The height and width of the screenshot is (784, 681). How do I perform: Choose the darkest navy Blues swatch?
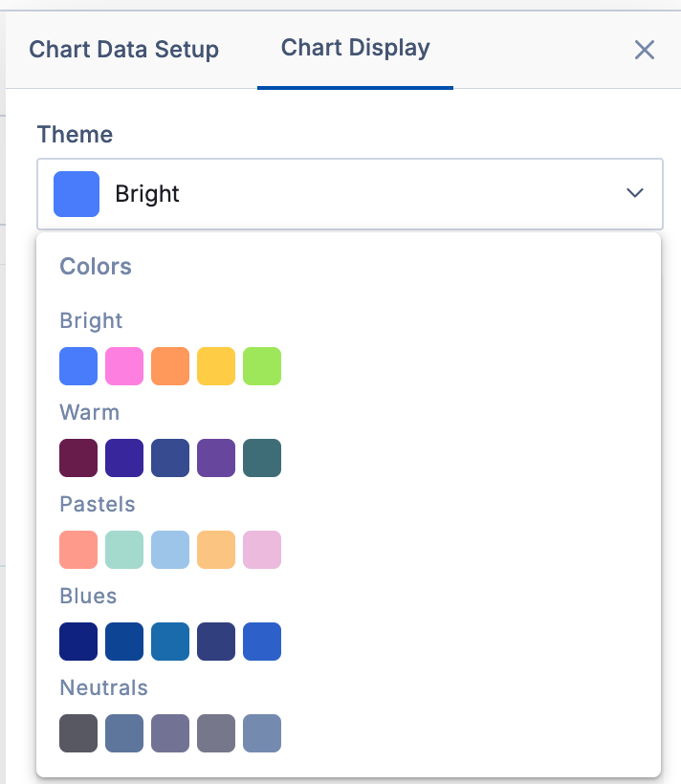pos(78,642)
